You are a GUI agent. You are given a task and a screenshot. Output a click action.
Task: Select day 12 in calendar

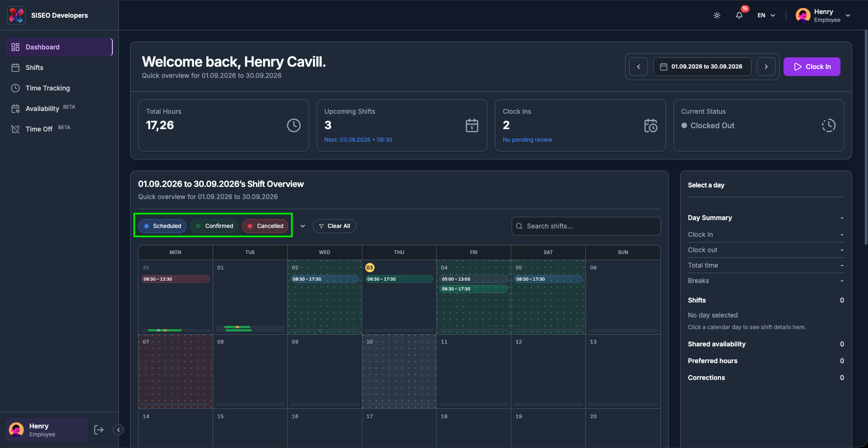click(x=548, y=372)
